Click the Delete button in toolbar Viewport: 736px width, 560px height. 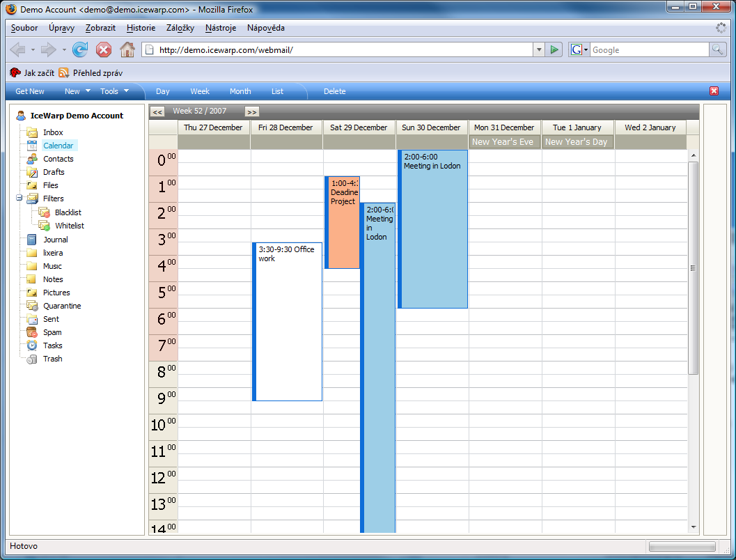335,91
